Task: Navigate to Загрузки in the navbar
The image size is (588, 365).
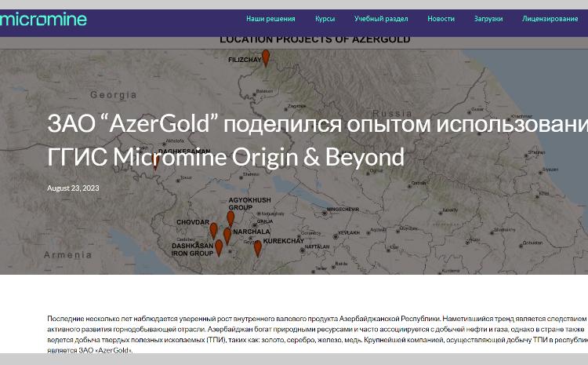Action: coord(488,19)
